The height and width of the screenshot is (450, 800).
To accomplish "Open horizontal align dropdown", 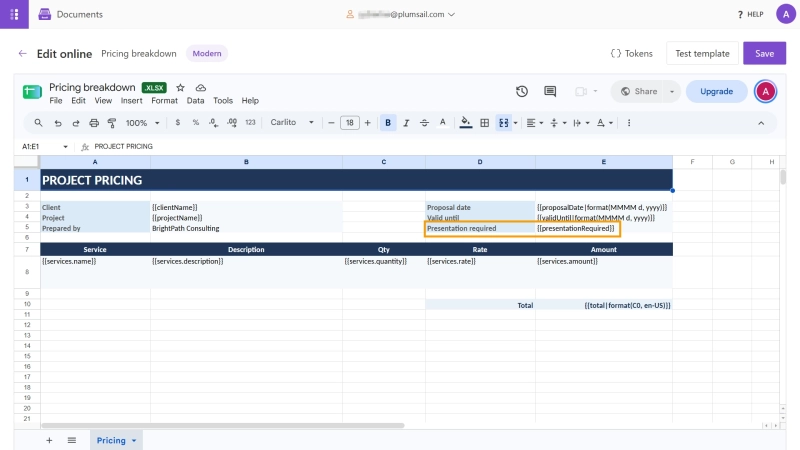I will 534,123.
